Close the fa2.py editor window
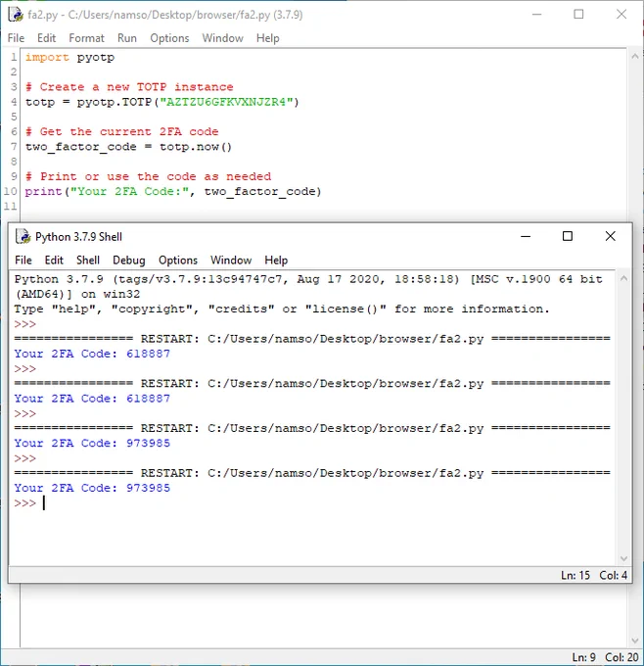 [x=621, y=14]
